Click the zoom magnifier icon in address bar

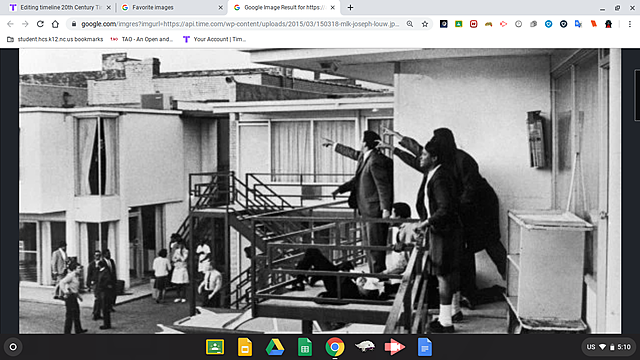(x=410, y=24)
